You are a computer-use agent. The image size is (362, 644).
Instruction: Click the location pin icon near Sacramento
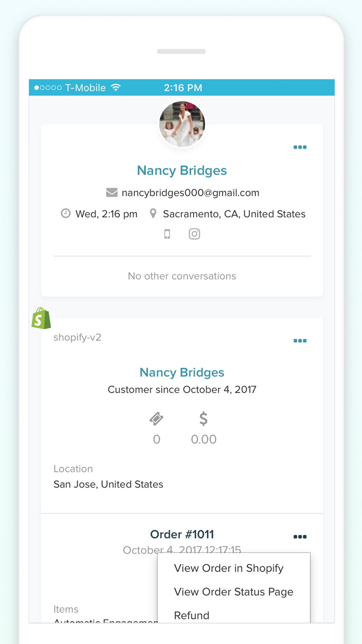pyautogui.click(x=153, y=213)
